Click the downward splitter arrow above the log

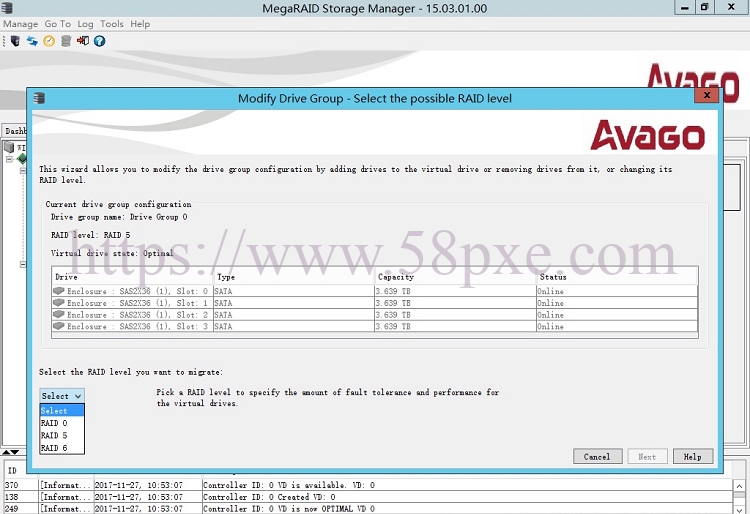pyautogui.click(x=15, y=452)
